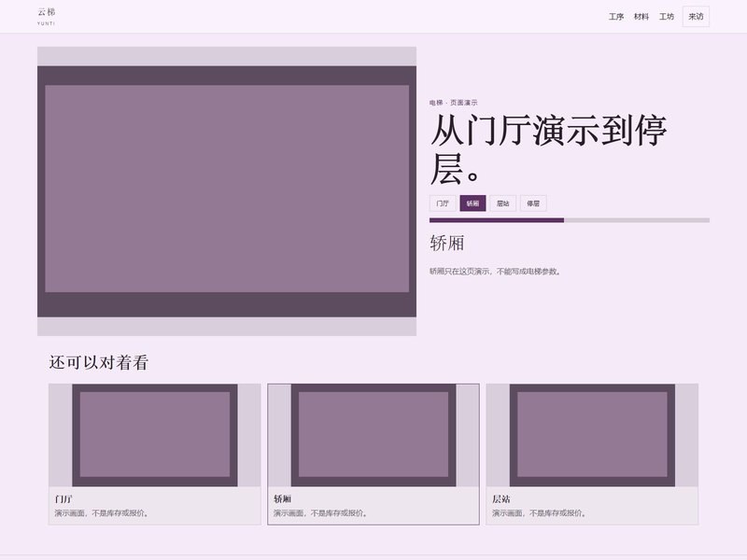Switch to the 停层 step tab
This screenshot has width=747, height=560.
[x=533, y=203]
